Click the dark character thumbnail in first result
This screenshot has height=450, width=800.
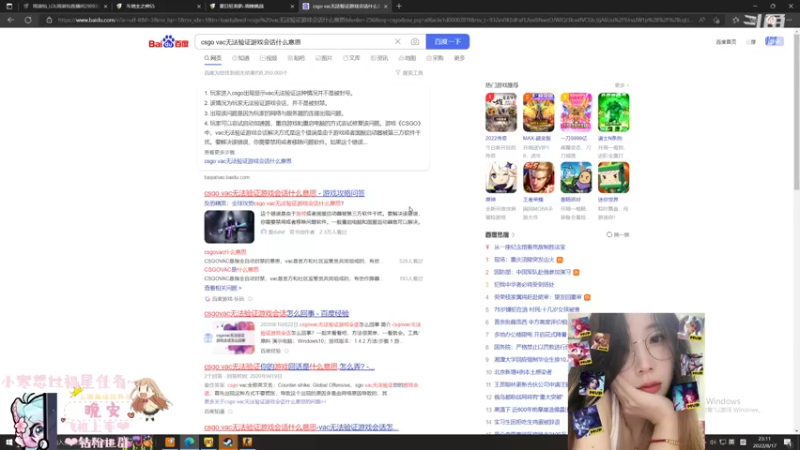229,227
